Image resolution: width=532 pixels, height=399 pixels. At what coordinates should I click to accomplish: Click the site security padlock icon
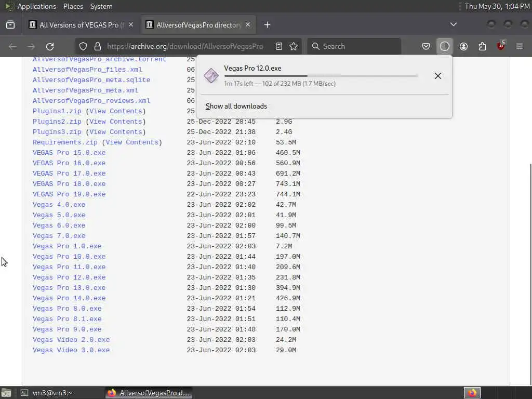point(98,46)
